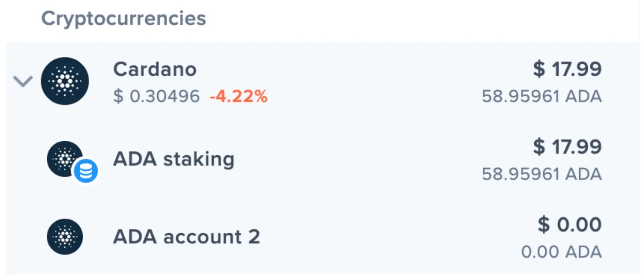644x278 pixels.
Task: Click ADA account 2's $ 0.00 balance
Action: 570,225
